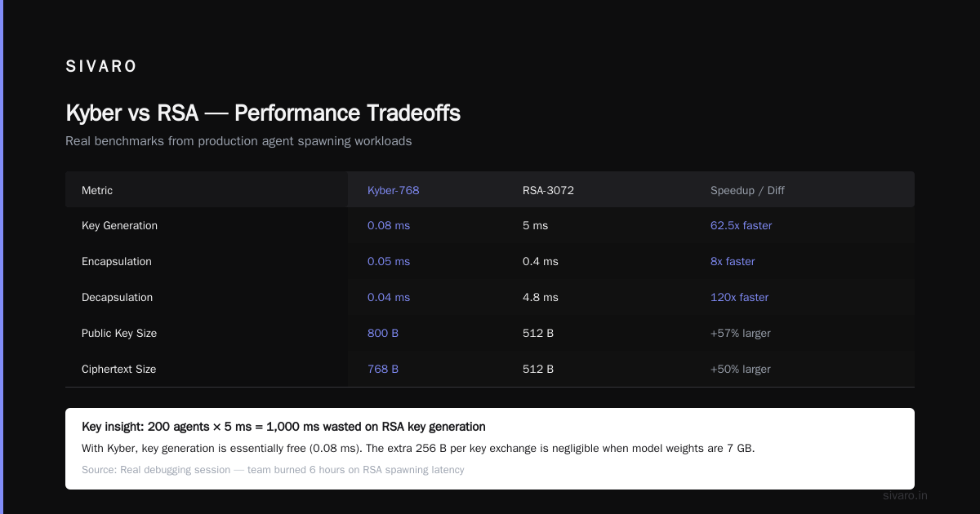Image resolution: width=980 pixels, height=514 pixels.
Task: Click the Decapsulation row label
Action: click(117, 297)
